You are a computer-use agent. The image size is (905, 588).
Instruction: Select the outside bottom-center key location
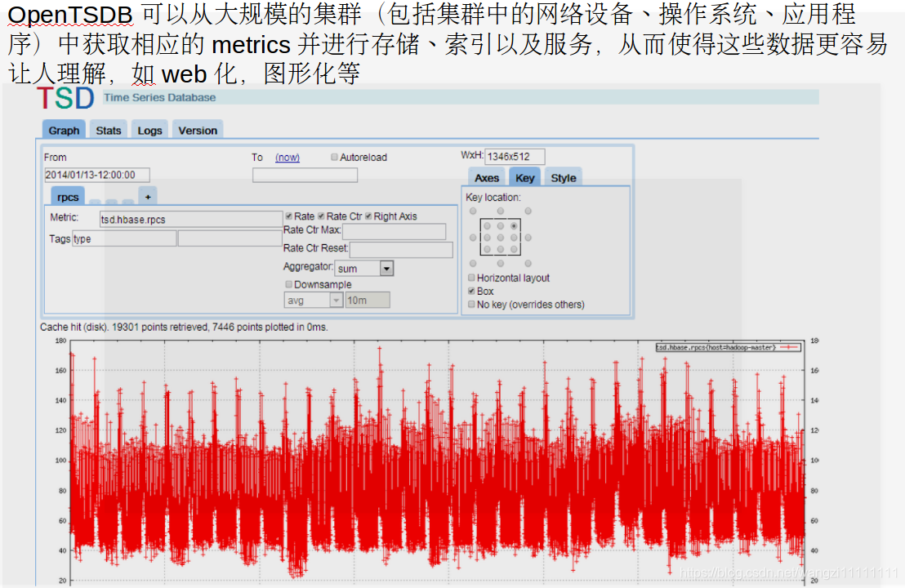[x=501, y=263]
